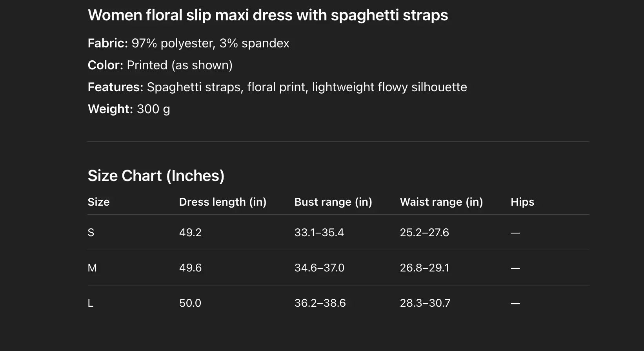Click the Hips dash in M row
This screenshot has height=351, width=644.
(515, 268)
